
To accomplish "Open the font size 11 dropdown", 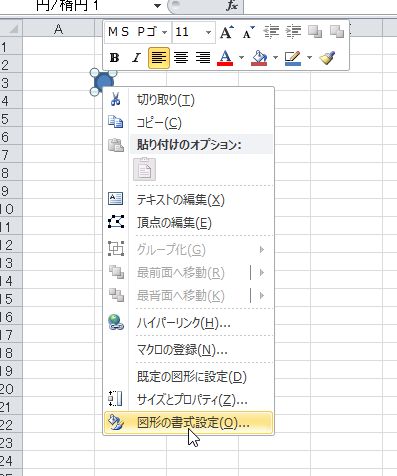I will pyautogui.click(x=208, y=33).
